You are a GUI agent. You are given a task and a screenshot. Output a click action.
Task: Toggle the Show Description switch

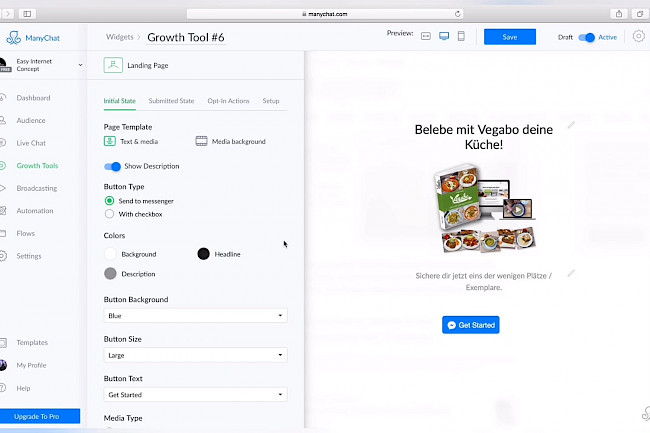(113, 166)
